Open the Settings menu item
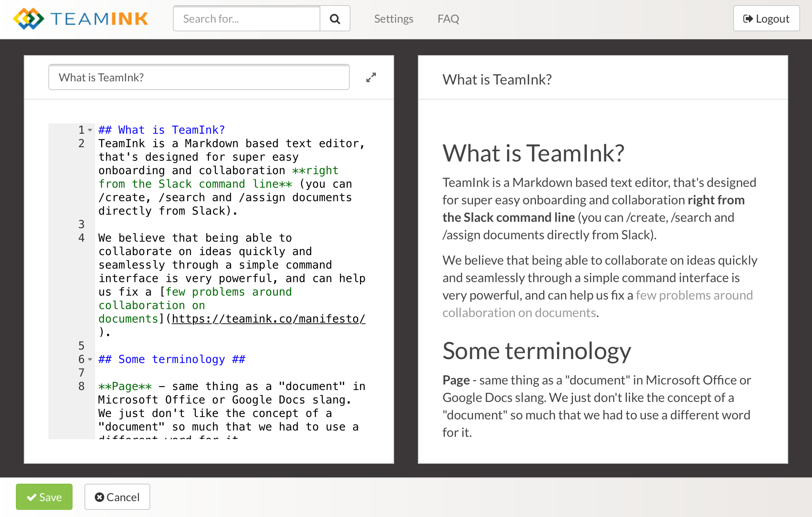Image resolution: width=812 pixels, height=517 pixels. click(x=393, y=19)
